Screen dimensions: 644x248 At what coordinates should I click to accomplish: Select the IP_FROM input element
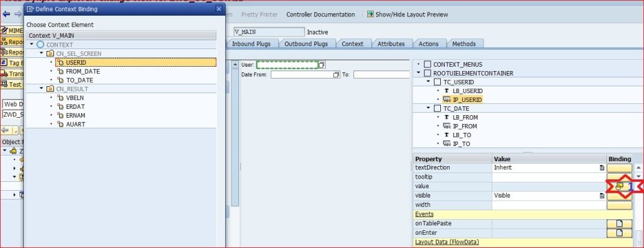[465, 127]
